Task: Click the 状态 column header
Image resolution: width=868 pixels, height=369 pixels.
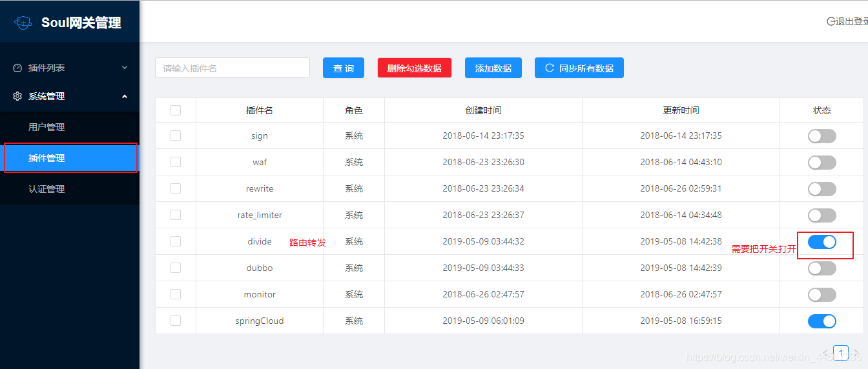Action: coord(821,110)
